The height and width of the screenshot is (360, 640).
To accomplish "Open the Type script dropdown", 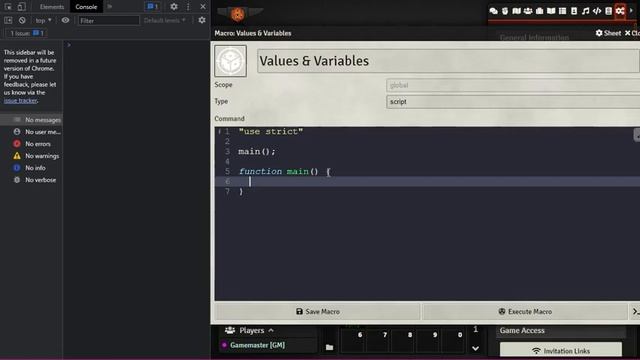I will pyautogui.click(x=513, y=102).
